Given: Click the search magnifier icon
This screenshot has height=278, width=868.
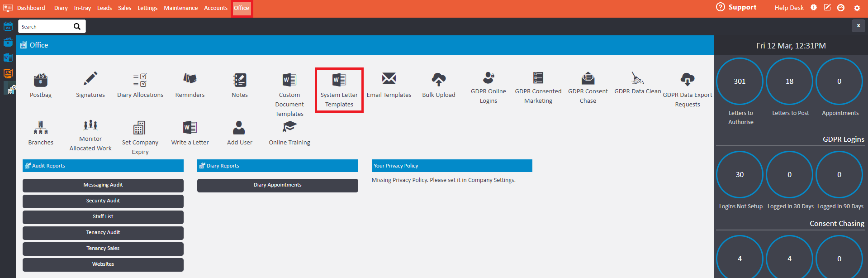Looking at the screenshot, I should tap(77, 27).
